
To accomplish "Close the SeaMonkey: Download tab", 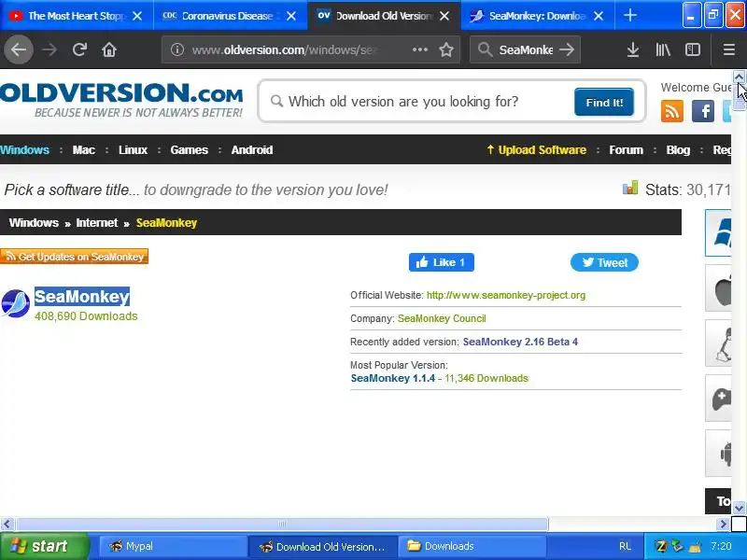I will [x=599, y=16].
